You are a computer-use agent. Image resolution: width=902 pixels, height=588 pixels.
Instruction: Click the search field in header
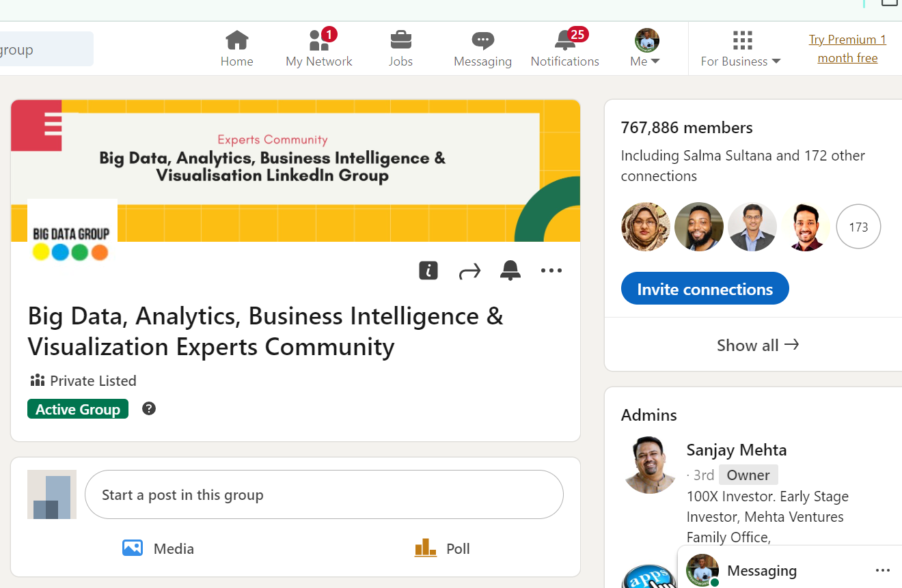click(x=46, y=49)
